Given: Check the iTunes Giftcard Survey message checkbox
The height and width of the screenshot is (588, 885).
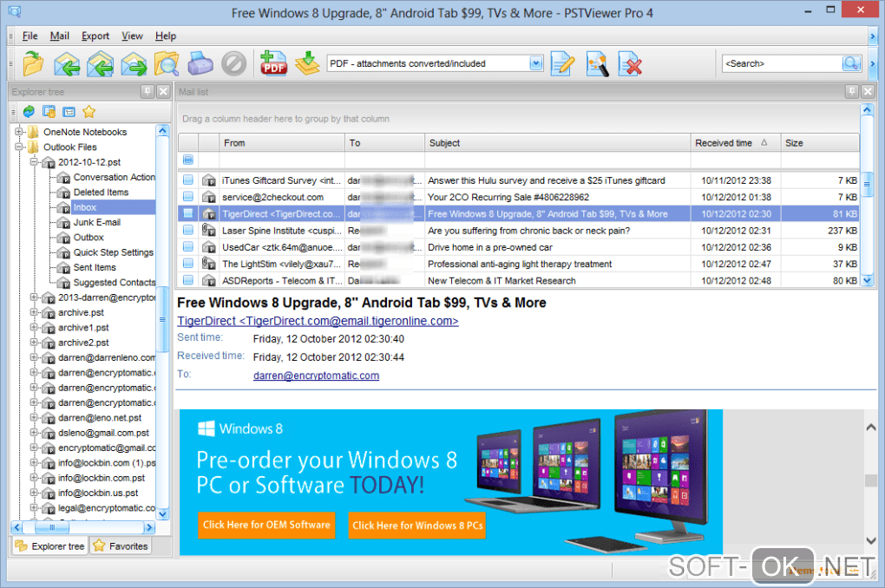Looking at the screenshot, I should [188, 180].
